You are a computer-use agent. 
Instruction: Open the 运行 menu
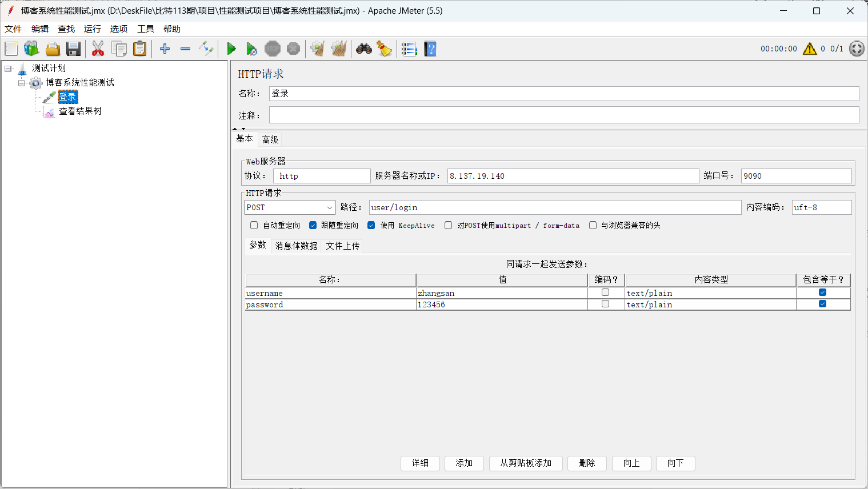(93, 29)
